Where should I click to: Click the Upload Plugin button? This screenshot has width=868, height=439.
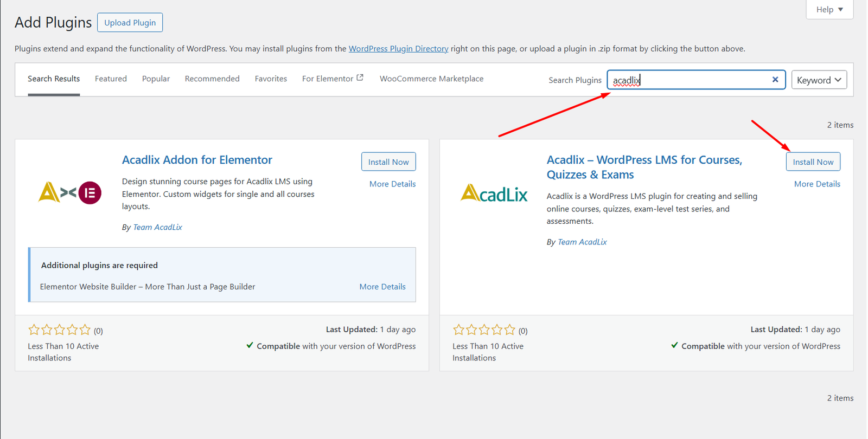click(x=130, y=23)
